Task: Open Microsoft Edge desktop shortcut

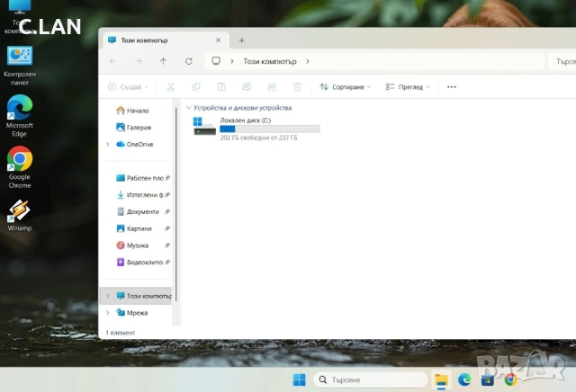Action: point(19,114)
